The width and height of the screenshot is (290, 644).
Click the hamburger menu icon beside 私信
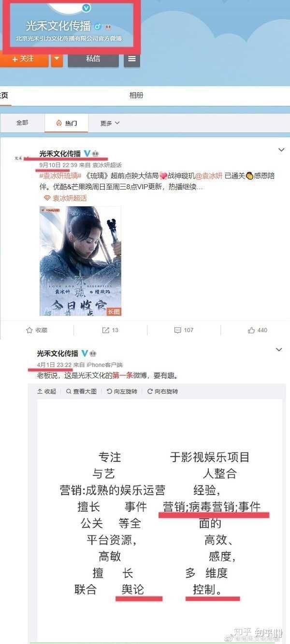tap(132, 59)
